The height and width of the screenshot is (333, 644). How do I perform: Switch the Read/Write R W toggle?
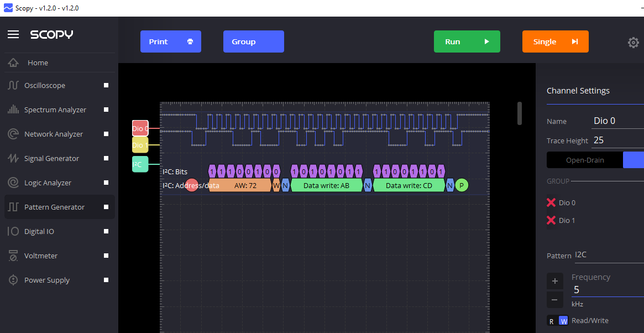pos(557,321)
